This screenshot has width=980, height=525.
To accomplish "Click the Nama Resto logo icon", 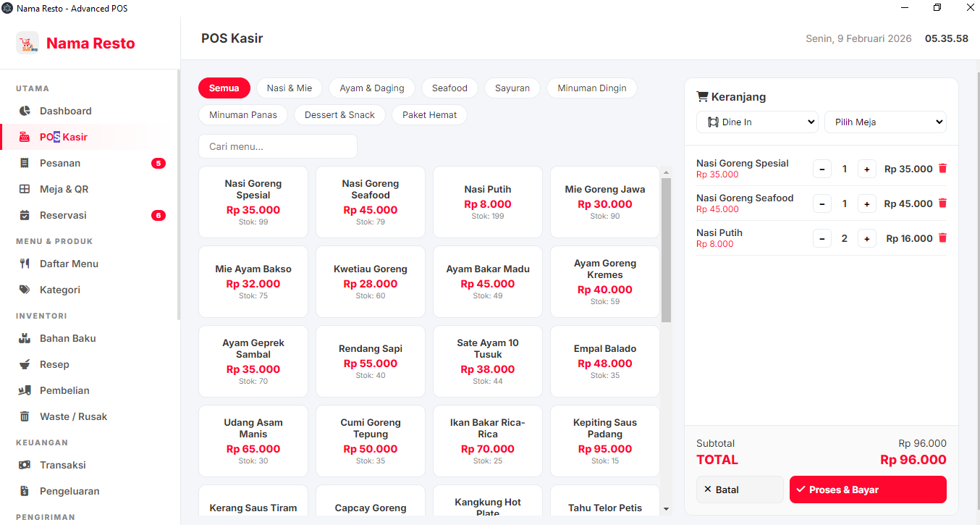I will click(28, 43).
